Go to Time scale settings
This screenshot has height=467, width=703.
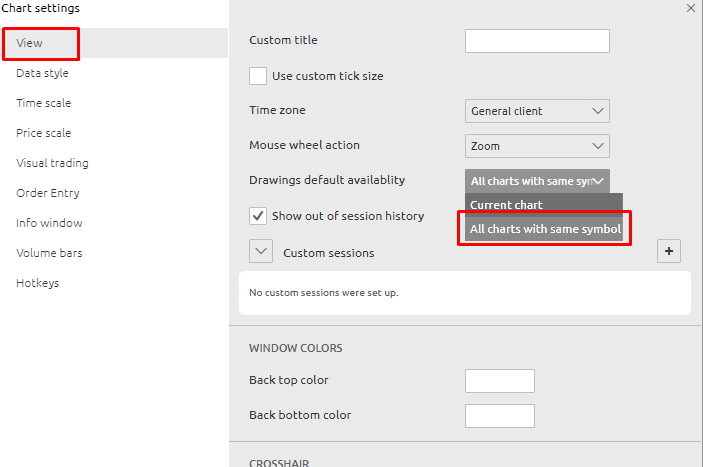point(43,103)
